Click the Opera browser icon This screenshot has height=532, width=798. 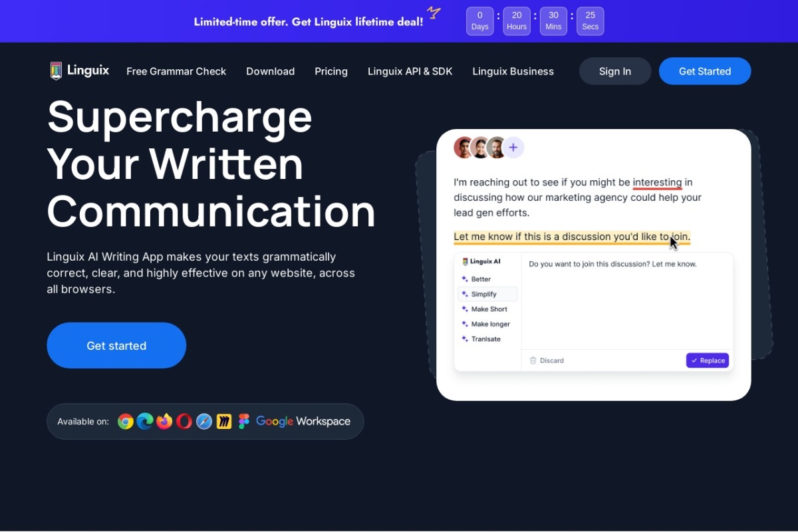pyautogui.click(x=184, y=422)
